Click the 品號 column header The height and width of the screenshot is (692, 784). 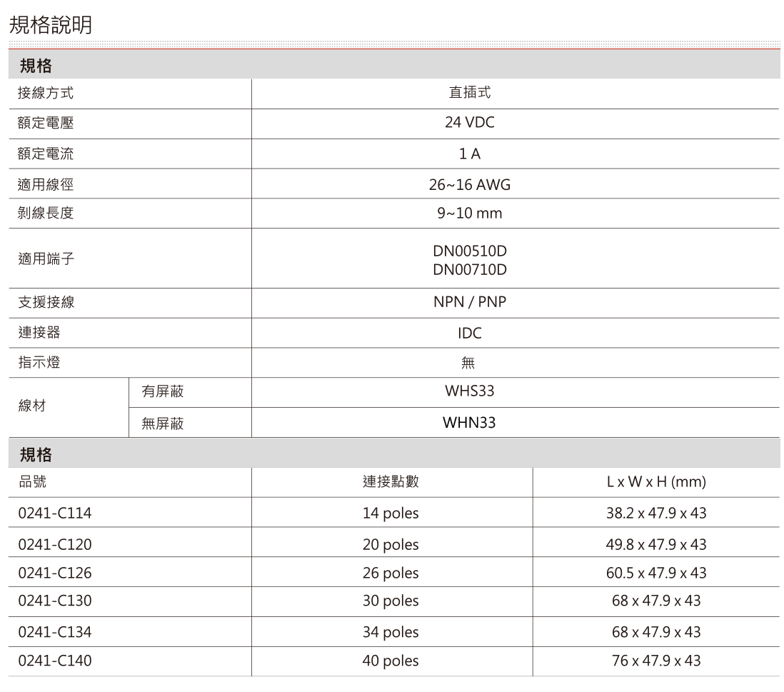pyautogui.click(x=26, y=483)
